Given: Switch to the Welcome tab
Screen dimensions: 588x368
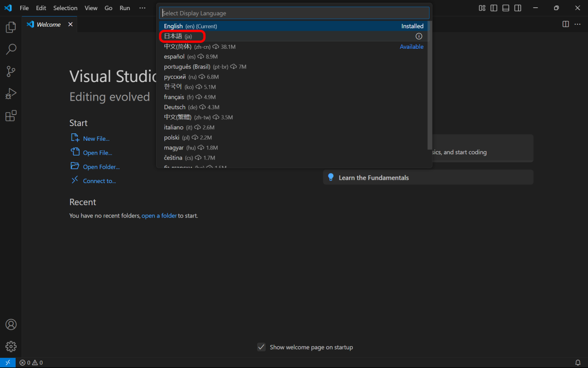Looking at the screenshot, I should pyautogui.click(x=48, y=24).
